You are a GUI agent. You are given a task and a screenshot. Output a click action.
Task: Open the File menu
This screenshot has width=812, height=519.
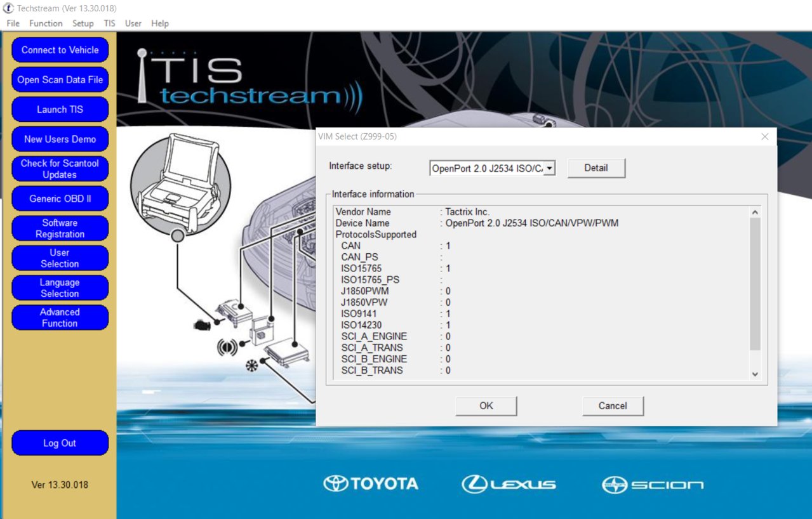13,23
